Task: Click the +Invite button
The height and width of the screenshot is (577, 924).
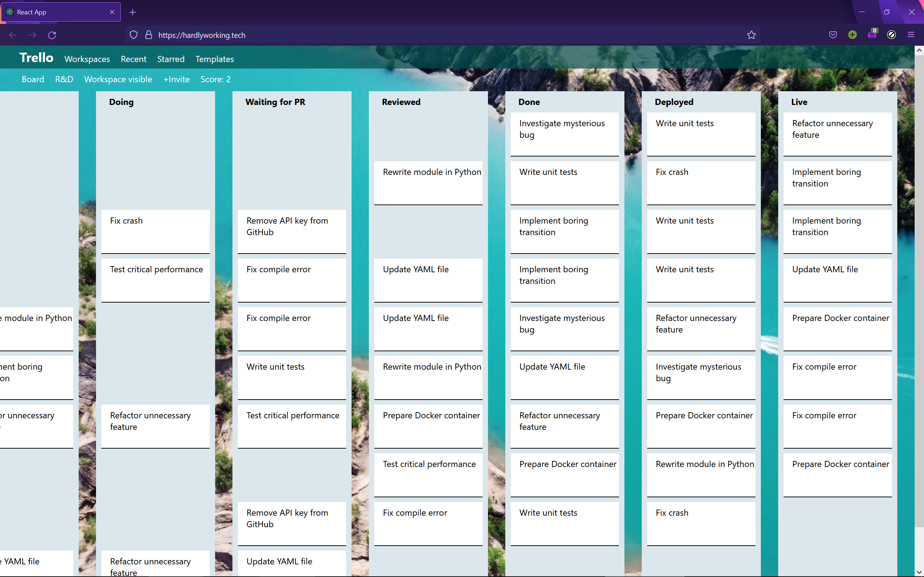Action: coord(176,79)
